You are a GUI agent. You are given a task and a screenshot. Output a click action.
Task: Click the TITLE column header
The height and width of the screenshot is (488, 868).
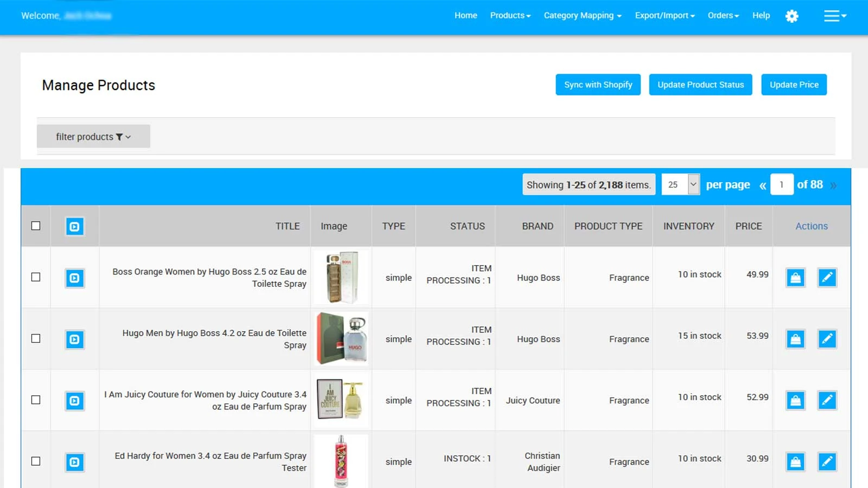point(288,226)
